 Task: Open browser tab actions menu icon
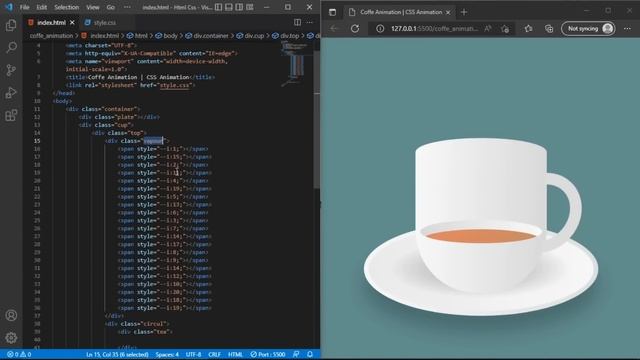pyautogui.click(x=333, y=12)
